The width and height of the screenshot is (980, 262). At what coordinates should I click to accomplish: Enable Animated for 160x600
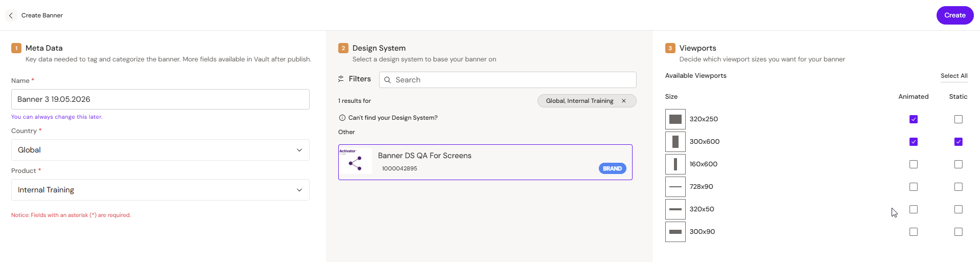[x=914, y=164]
